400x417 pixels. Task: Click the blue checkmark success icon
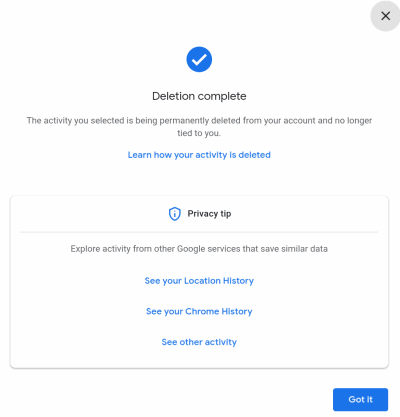pos(199,59)
